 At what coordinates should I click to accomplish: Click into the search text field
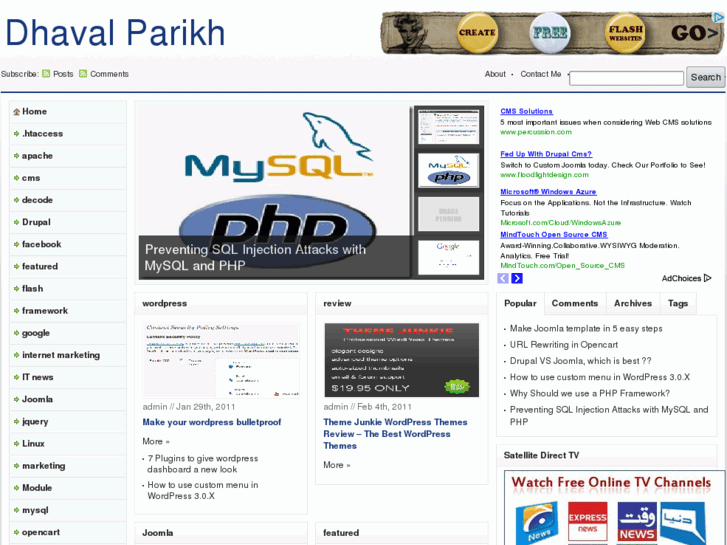626,78
